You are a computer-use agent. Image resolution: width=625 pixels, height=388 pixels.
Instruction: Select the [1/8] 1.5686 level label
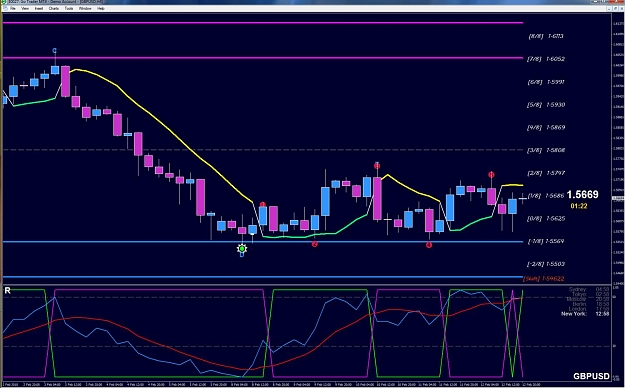tap(546, 196)
